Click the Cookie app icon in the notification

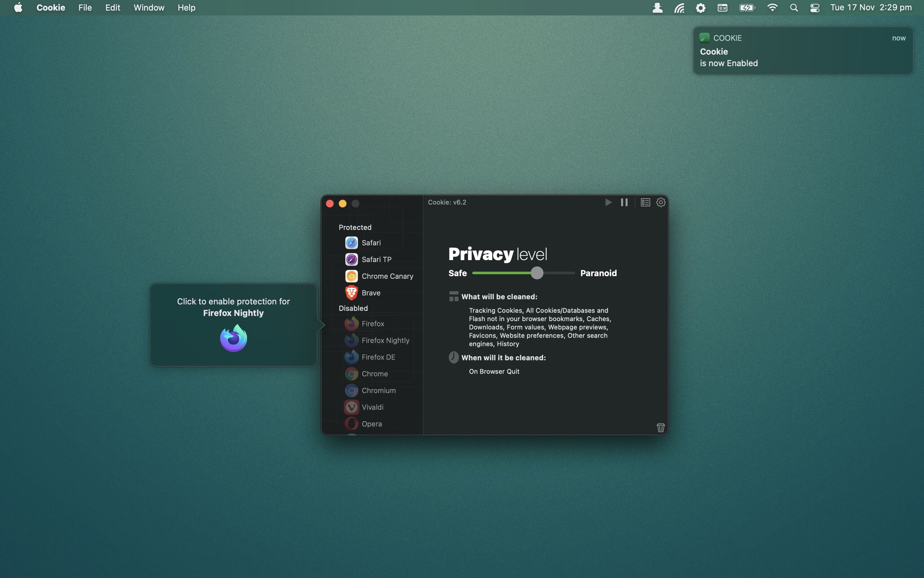click(705, 38)
